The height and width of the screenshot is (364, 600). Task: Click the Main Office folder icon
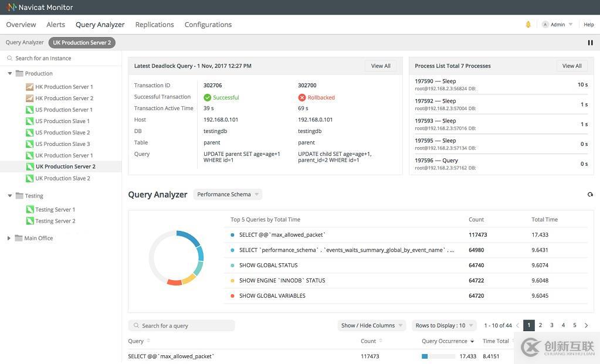coord(18,238)
